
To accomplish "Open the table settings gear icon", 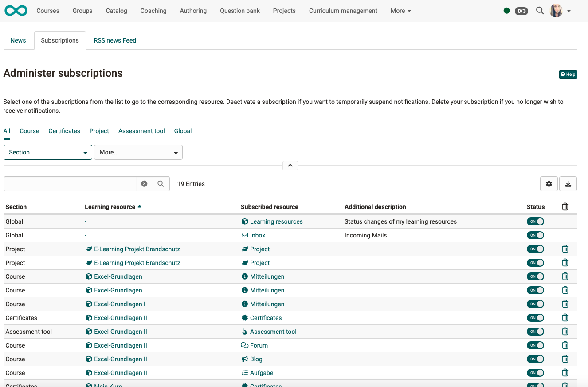I will coord(549,183).
